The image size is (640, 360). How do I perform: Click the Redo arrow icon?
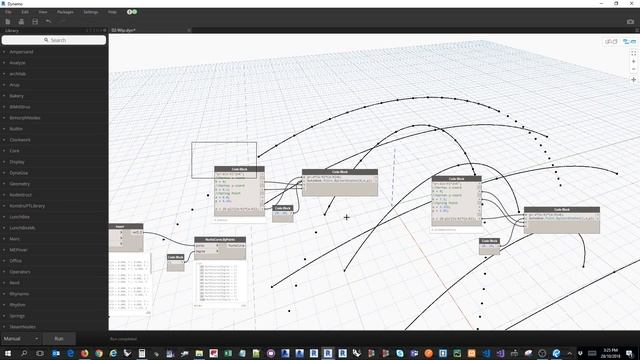pyautogui.click(x=62, y=21)
